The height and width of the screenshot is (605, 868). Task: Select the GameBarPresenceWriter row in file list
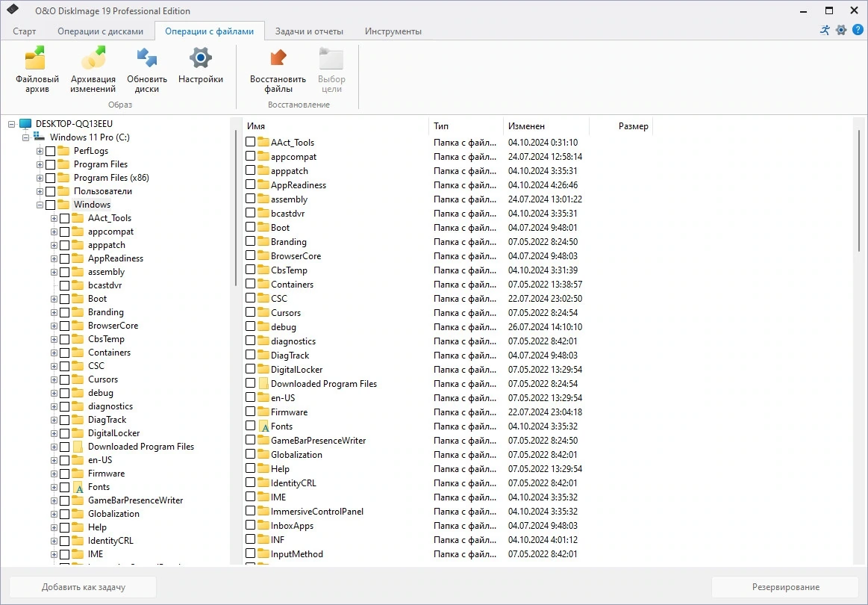318,441
